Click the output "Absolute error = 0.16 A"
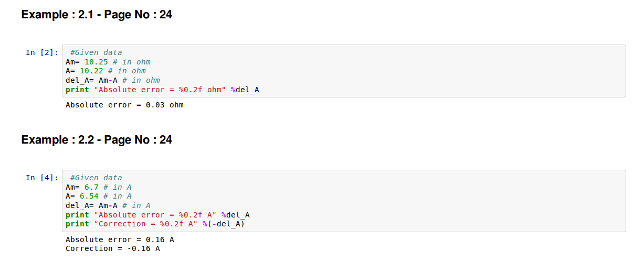The width and height of the screenshot is (644, 262). pyautogui.click(x=120, y=239)
